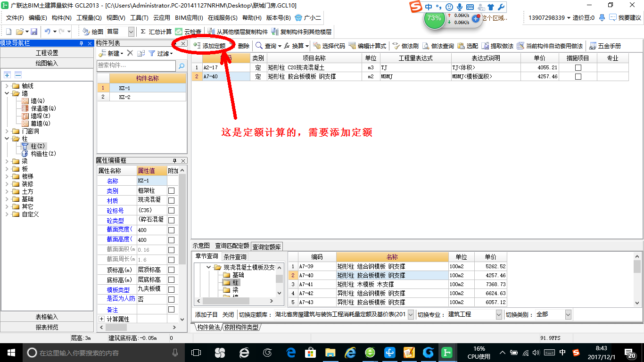Open 编辑计算式 formula editor
This screenshot has width=644, height=362.
click(x=368, y=46)
